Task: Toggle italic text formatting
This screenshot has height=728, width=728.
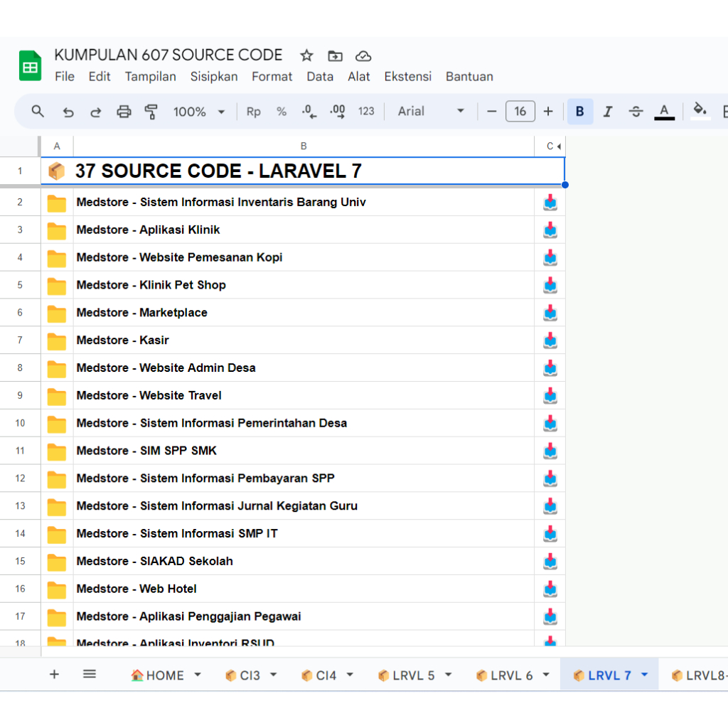Action: [x=608, y=112]
